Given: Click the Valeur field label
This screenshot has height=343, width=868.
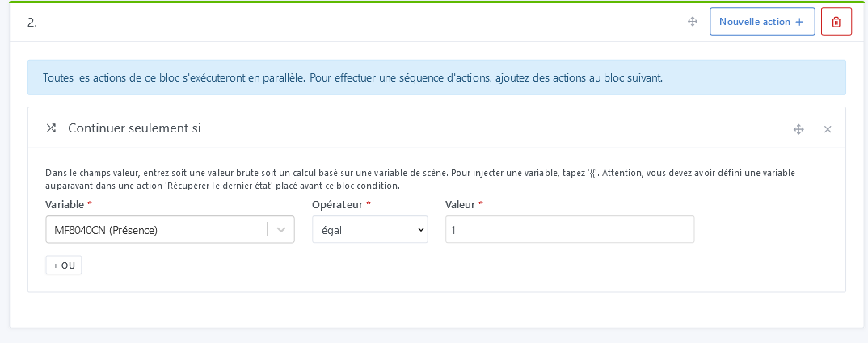Looking at the screenshot, I should (460, 204).
